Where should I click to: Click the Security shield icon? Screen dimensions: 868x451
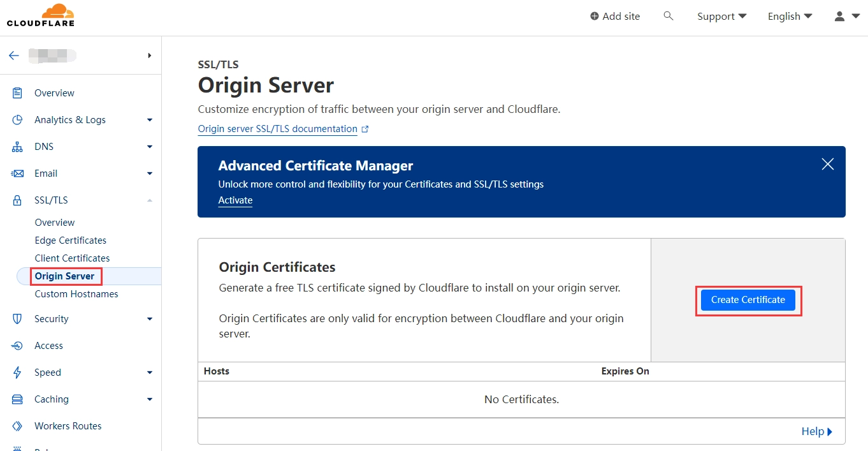(x=18, y=319)
